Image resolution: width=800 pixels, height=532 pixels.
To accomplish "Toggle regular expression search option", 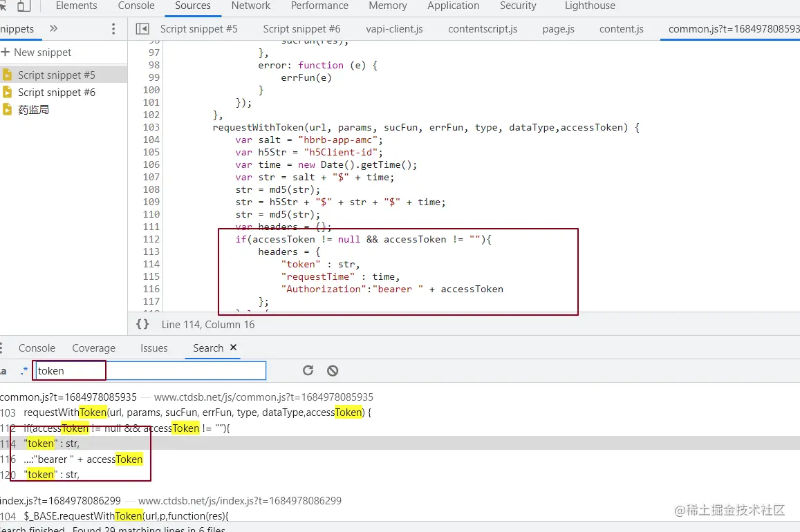I will tap(24, 371).
